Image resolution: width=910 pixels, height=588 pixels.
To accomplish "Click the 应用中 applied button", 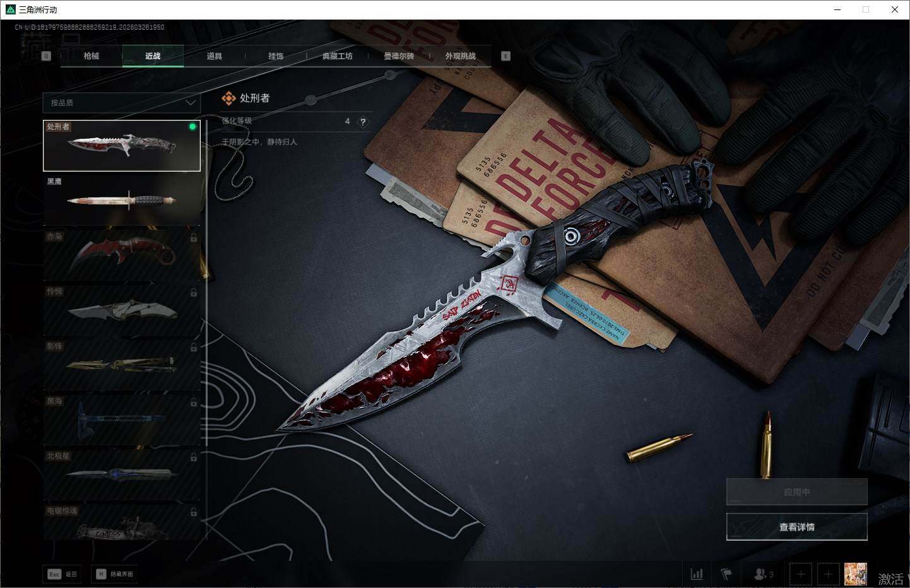I will coord(797,492).
